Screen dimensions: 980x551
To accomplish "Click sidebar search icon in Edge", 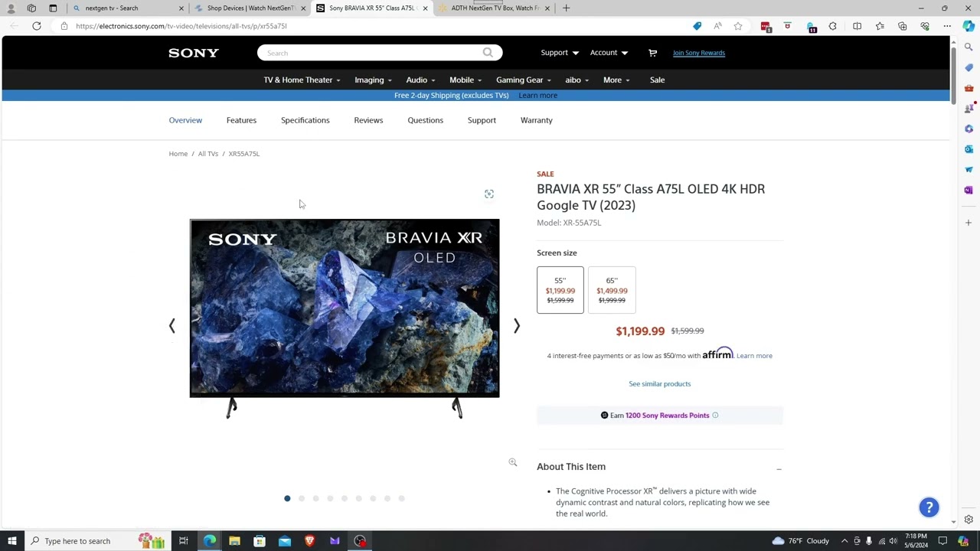I will 969,47.
